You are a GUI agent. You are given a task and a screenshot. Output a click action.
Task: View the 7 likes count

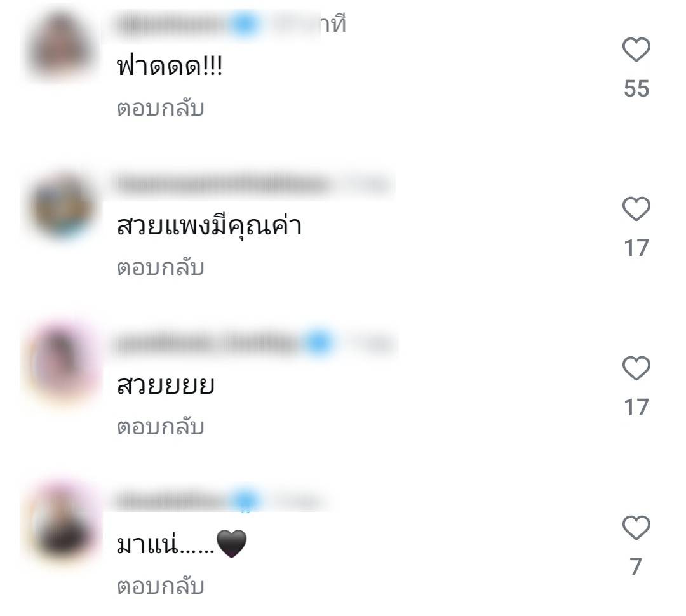click(636, 566)
